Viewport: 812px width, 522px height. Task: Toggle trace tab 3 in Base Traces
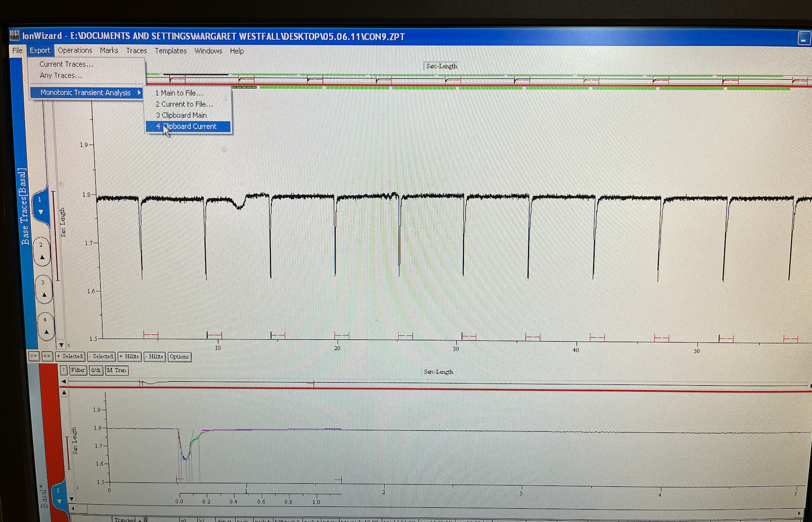pos(44,289)
